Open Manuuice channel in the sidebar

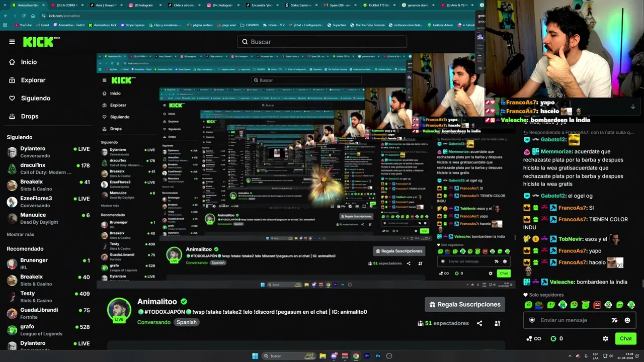coord(48,218)
